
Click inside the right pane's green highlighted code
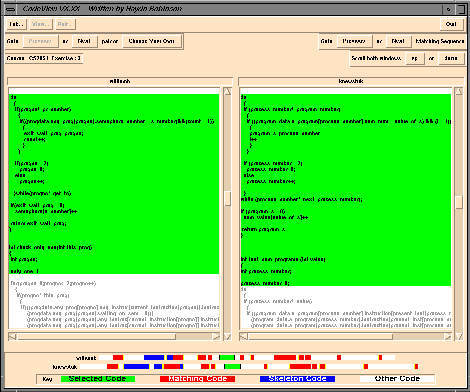[x=346, y=190]
